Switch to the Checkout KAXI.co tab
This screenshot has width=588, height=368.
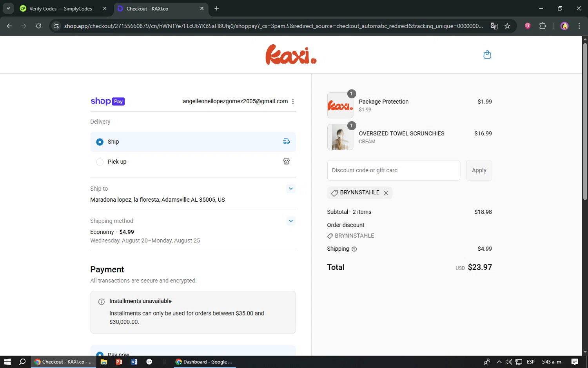pos(161,8)
